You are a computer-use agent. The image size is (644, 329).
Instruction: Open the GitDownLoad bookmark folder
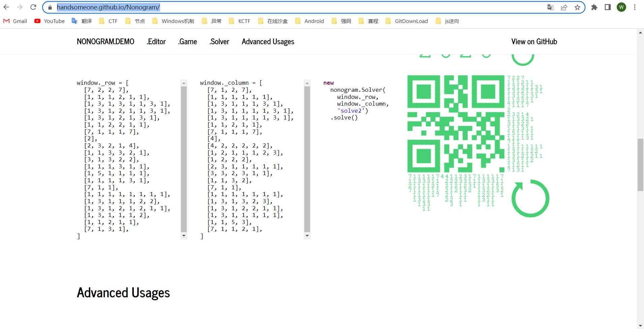tap(406, 21)
